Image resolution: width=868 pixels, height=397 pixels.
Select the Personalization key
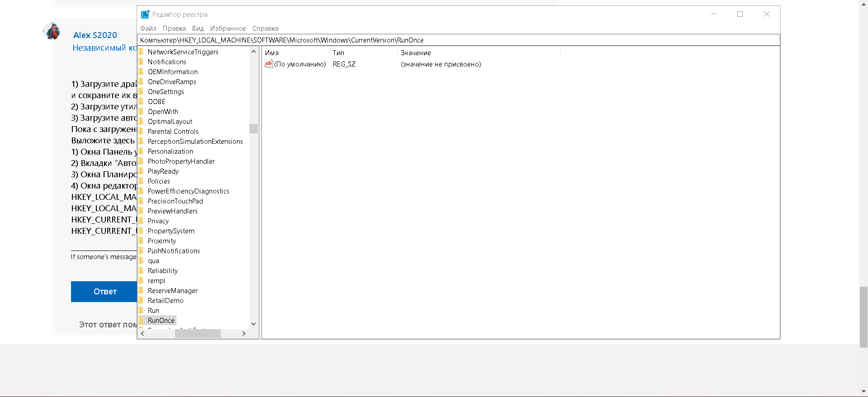(x=170, y=151)
